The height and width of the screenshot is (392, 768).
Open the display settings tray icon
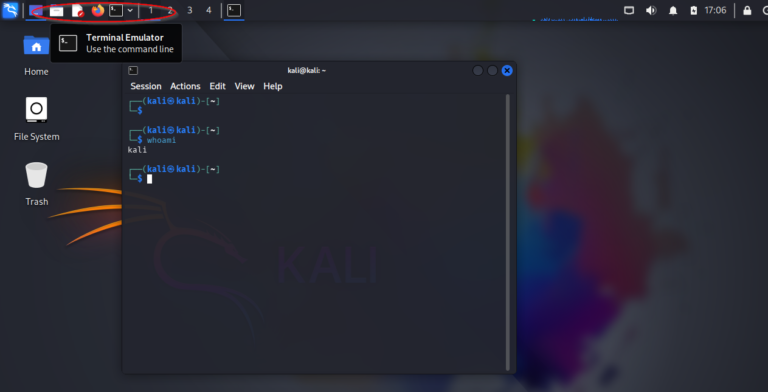pyautogui.click(x=629, y=10)
